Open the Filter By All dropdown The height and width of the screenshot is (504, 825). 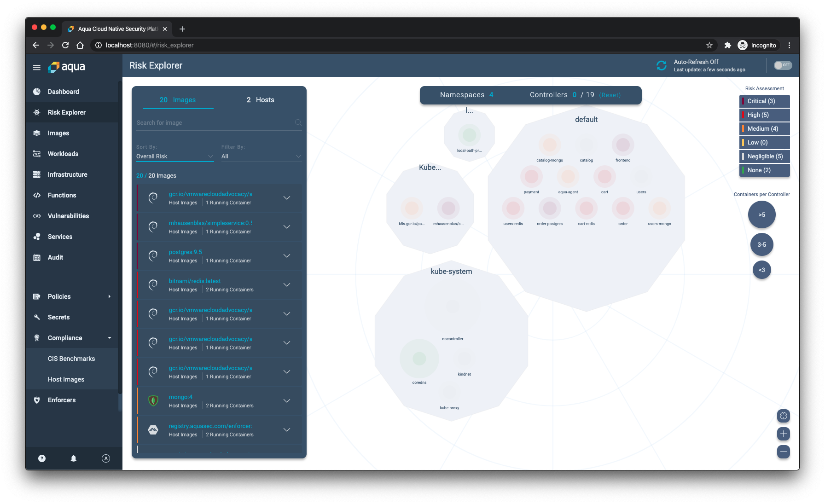pyautogui.click(x=261, y=156)
